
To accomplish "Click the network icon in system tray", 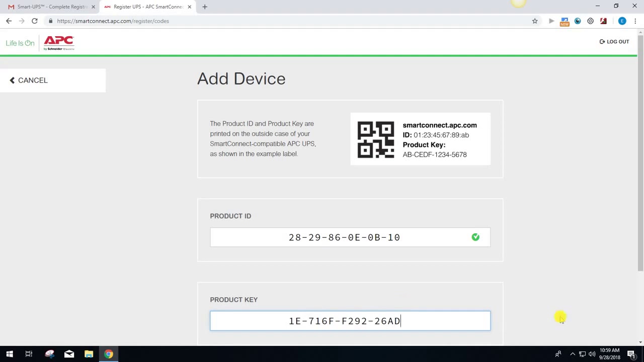I will (x=582, y=354).
